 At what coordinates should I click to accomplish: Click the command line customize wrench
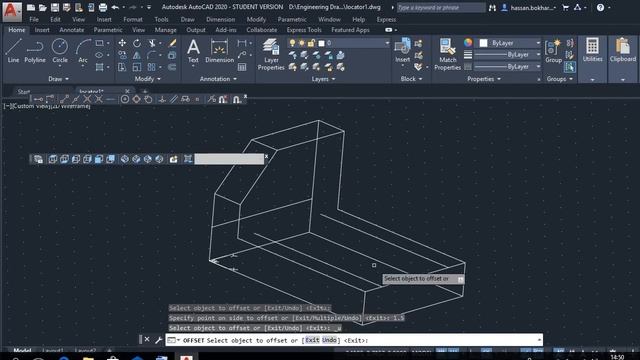158,340
